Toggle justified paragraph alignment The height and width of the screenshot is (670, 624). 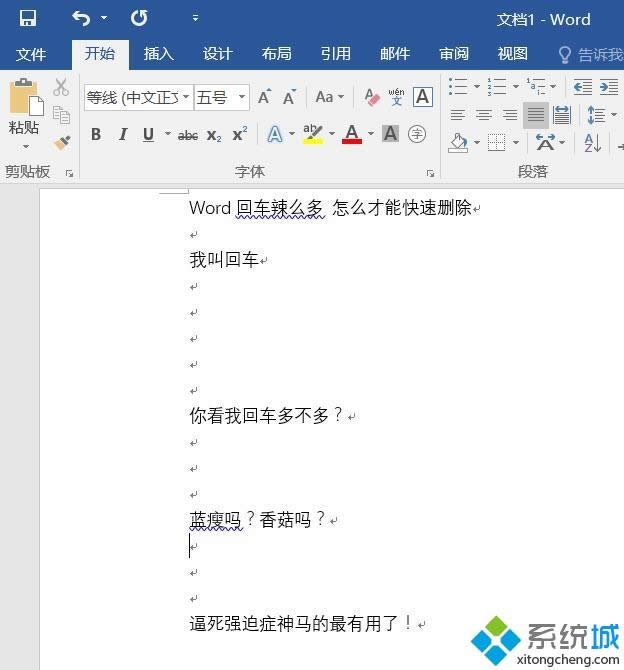tap(536, 115)
